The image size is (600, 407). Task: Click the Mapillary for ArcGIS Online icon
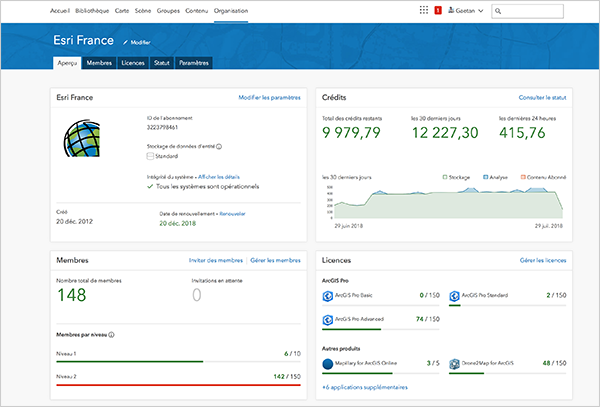point(328,364)
